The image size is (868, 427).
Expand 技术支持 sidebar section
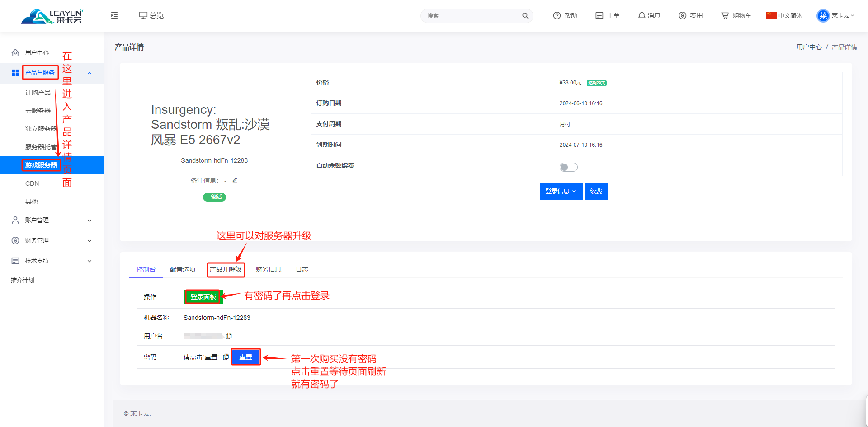[x=52, y=261]
